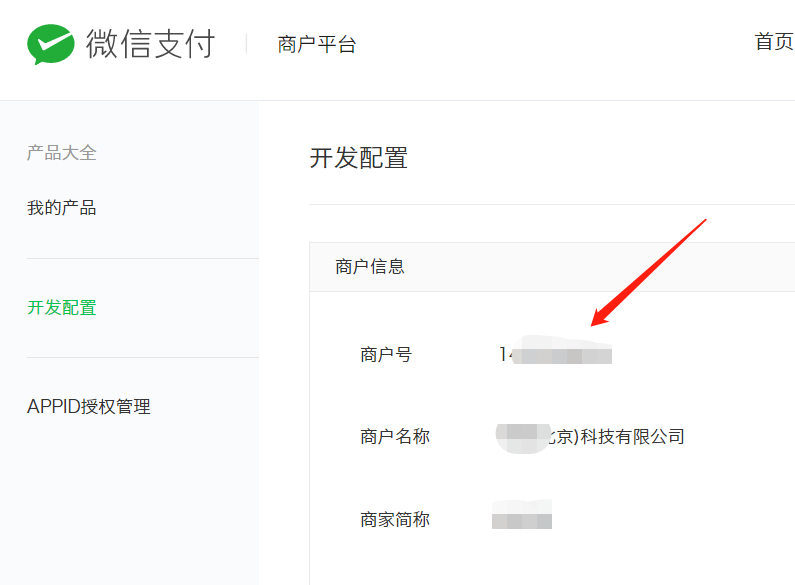Open 我的产品 in the sidebar

[61, 208]
